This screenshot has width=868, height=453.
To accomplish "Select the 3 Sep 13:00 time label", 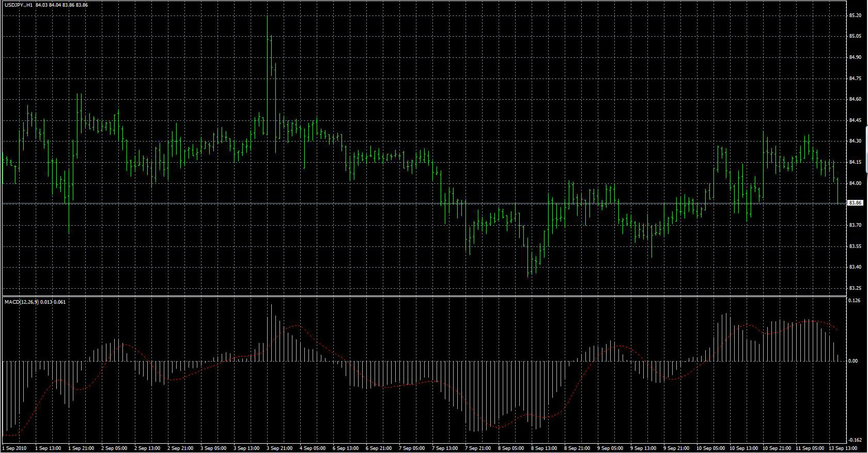I will pyautogui.click(x=246, y=448).
